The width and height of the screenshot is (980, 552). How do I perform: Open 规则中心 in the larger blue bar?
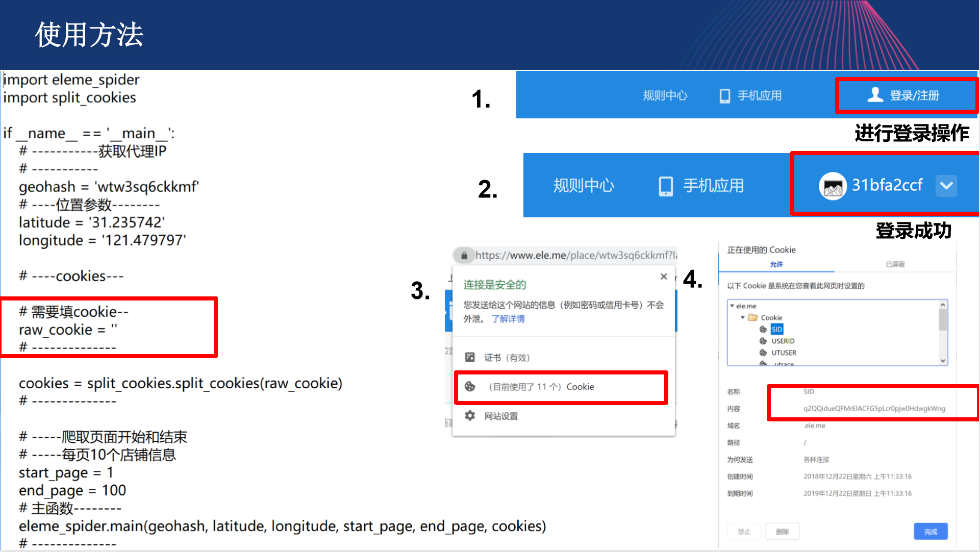tap(584, 186)
